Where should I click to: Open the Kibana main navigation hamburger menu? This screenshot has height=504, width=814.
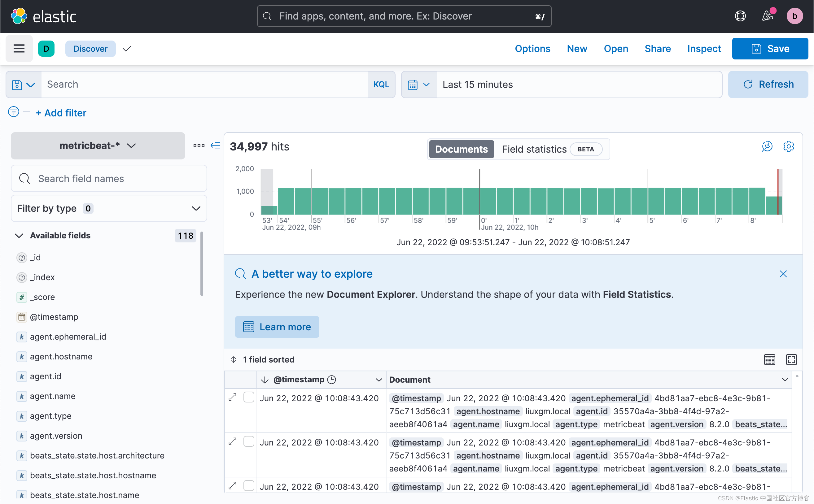point(19,48)
